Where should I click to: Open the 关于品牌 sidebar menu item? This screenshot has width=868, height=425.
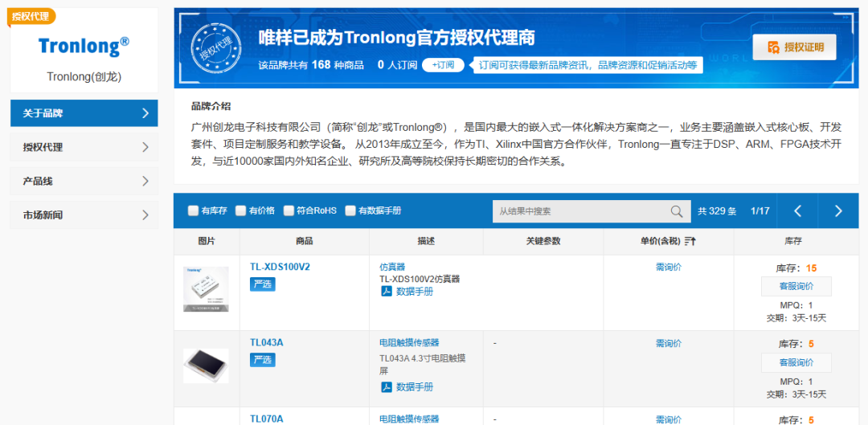pyautogui.click(x=84, y=113)
